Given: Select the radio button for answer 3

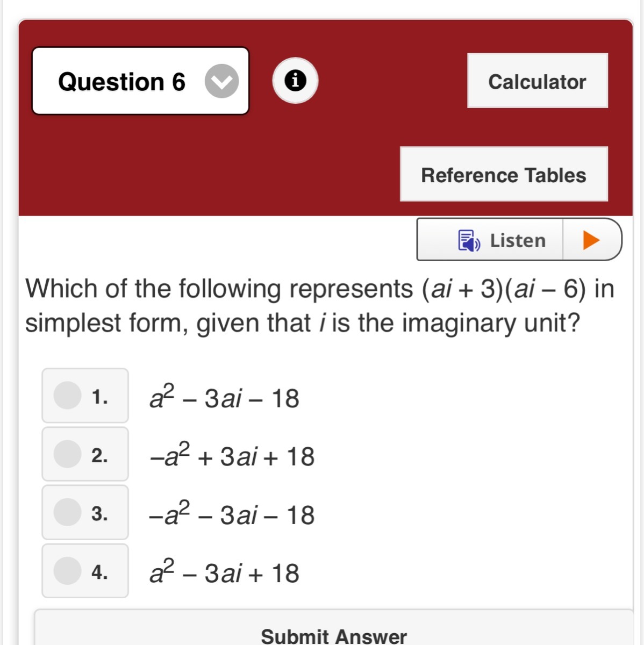Looking at the screenshot, I should coord(68,512).
